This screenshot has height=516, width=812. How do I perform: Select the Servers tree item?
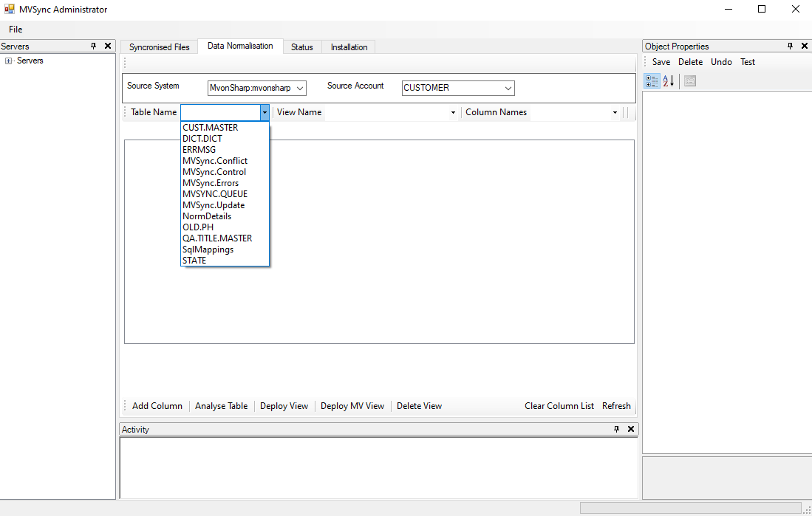[30, 61]
